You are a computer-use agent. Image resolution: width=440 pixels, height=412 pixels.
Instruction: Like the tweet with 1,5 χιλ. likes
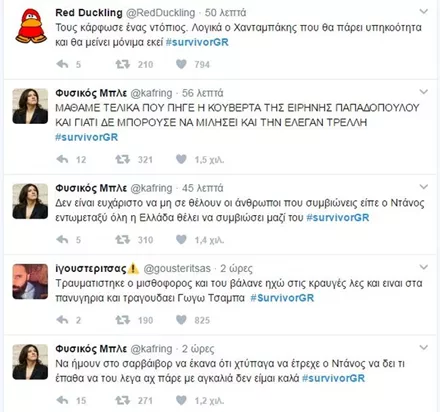181,159
